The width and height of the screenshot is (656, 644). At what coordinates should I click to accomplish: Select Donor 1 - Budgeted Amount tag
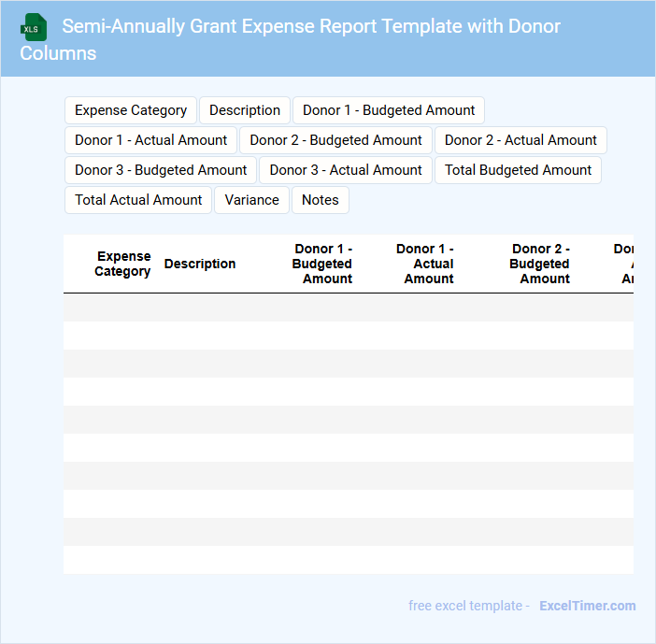[389, 110]
